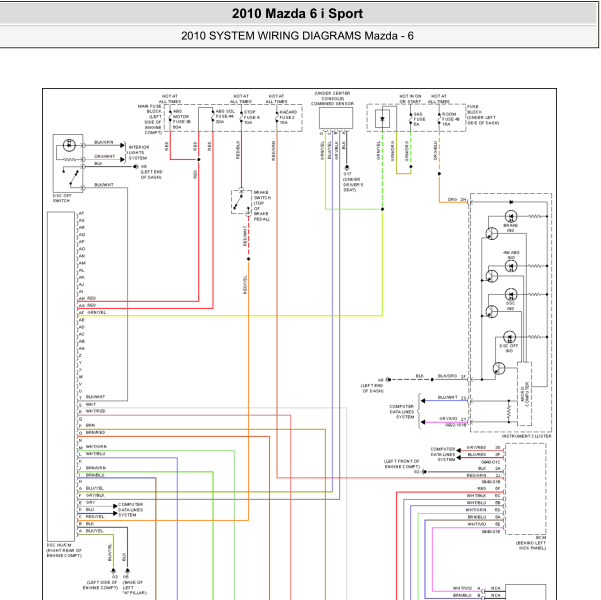Select the 'WHT/RED' wire label at pin R
Viewport: 601px width, 600px height.
[95, 411]
